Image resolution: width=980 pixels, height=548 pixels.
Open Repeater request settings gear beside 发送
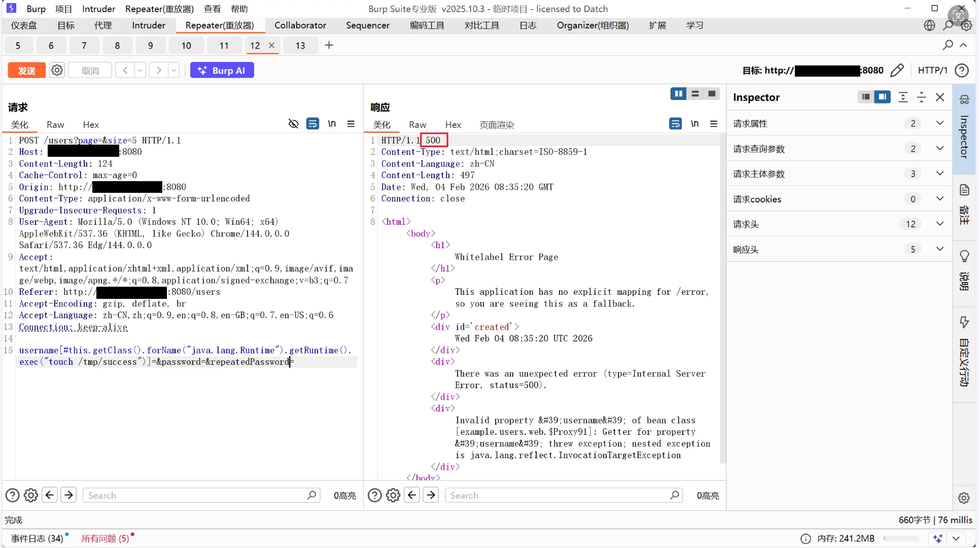(57, 70)
